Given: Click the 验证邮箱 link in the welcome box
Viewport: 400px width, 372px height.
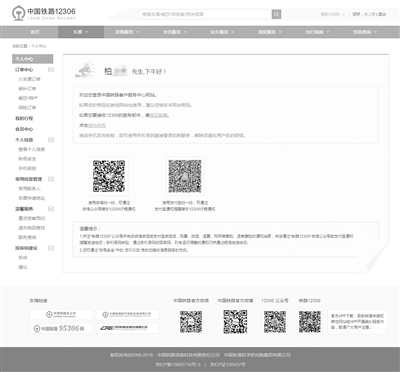Looking at the screenshot, I should [x=158, y=115].
